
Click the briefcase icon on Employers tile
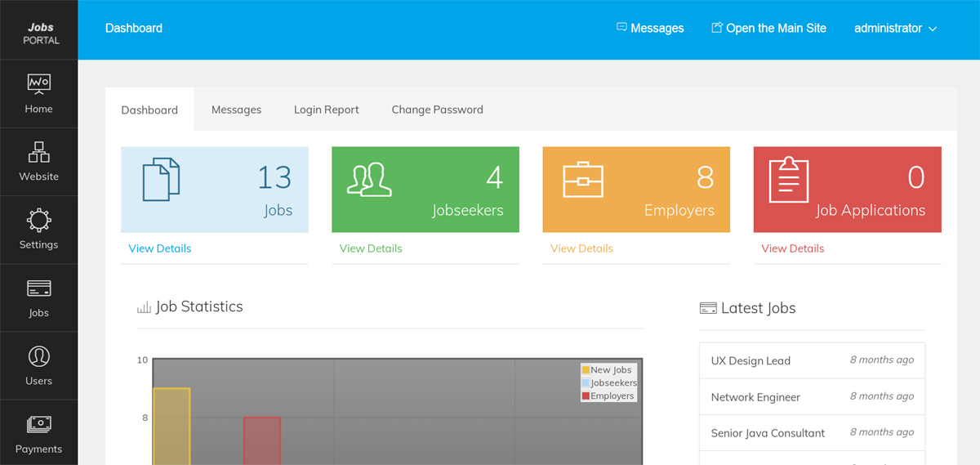(583, 180)
